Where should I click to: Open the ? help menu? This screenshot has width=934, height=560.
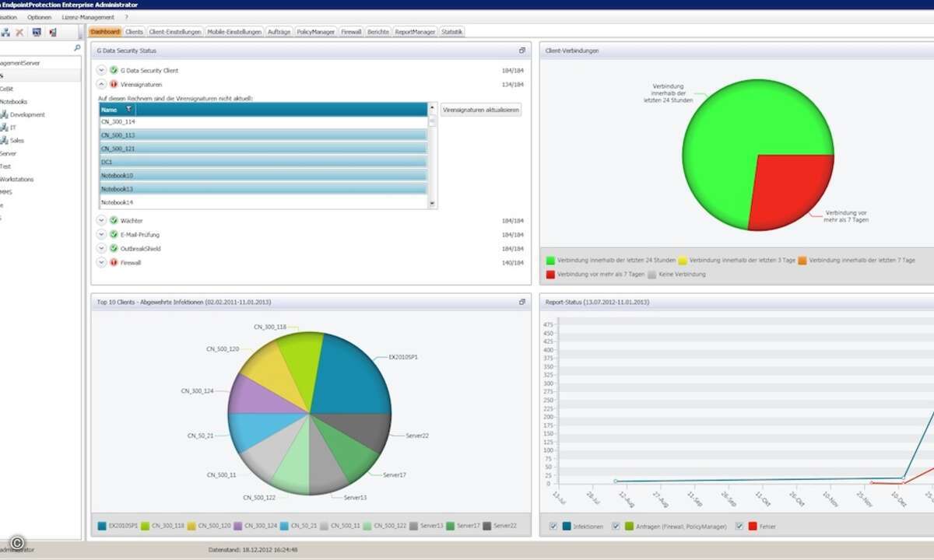126,17
